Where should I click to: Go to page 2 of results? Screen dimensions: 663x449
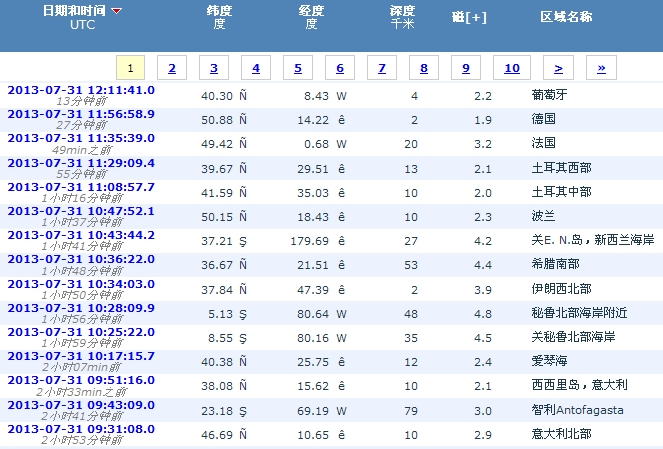click(172, 68)
